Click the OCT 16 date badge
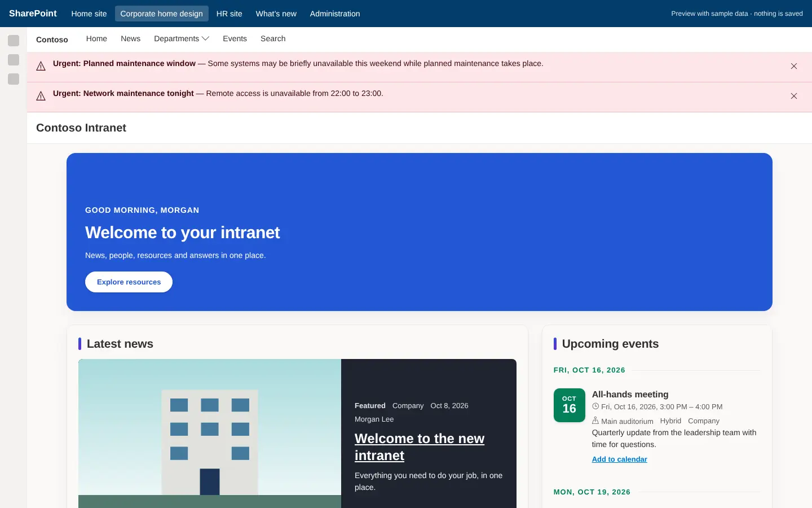The image size is (812, 508). (x=569, y=405)
